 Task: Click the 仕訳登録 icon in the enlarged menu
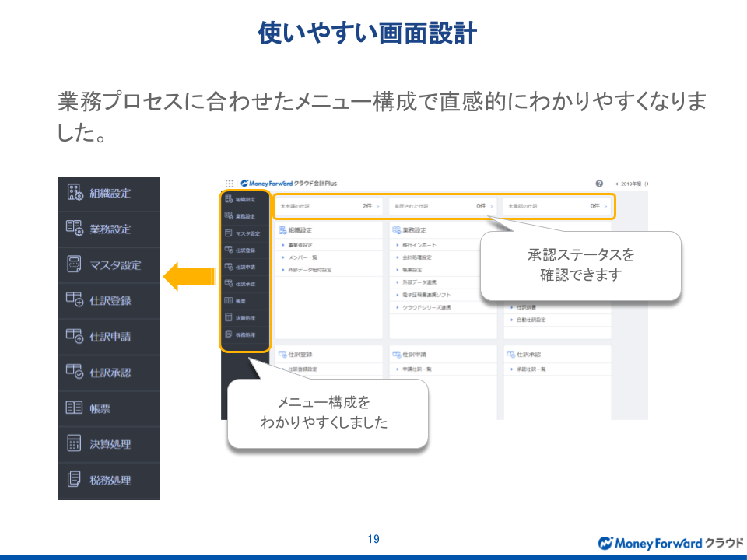pos(75,300)
